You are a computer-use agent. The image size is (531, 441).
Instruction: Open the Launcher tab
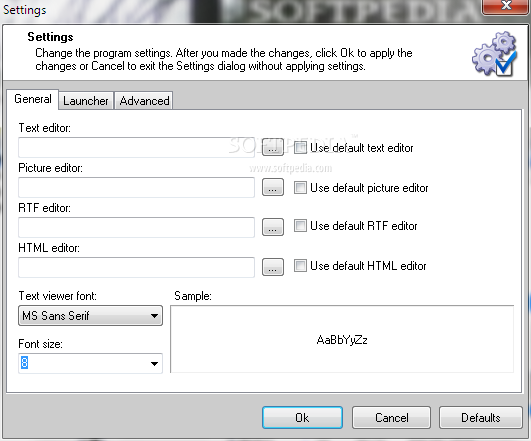tap(86, 101)
